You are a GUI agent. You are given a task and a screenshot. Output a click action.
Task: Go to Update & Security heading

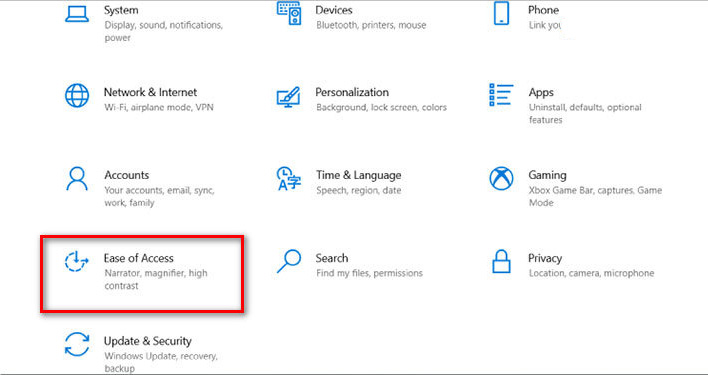coord(148,341)
